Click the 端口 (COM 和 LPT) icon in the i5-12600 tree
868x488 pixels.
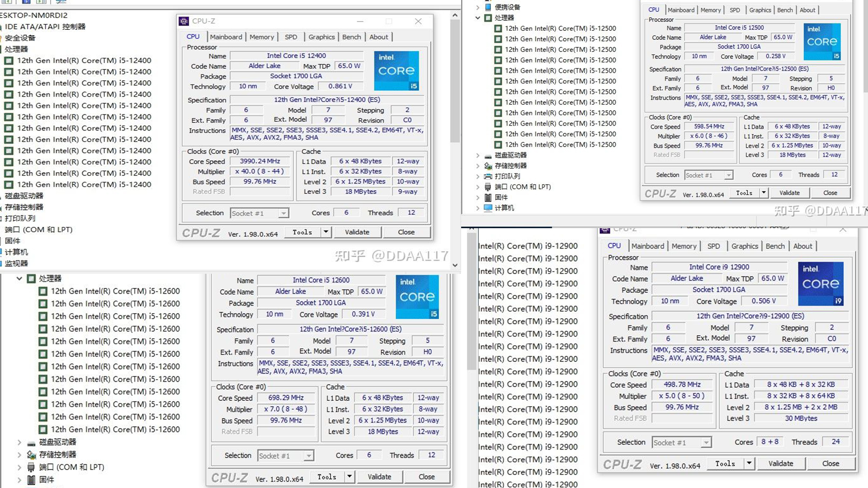tap(31, 467)
